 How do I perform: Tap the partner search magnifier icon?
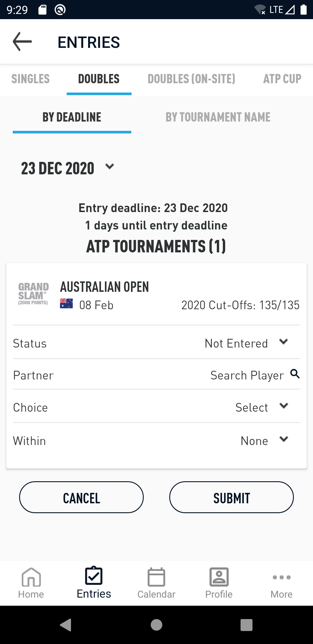295,374
